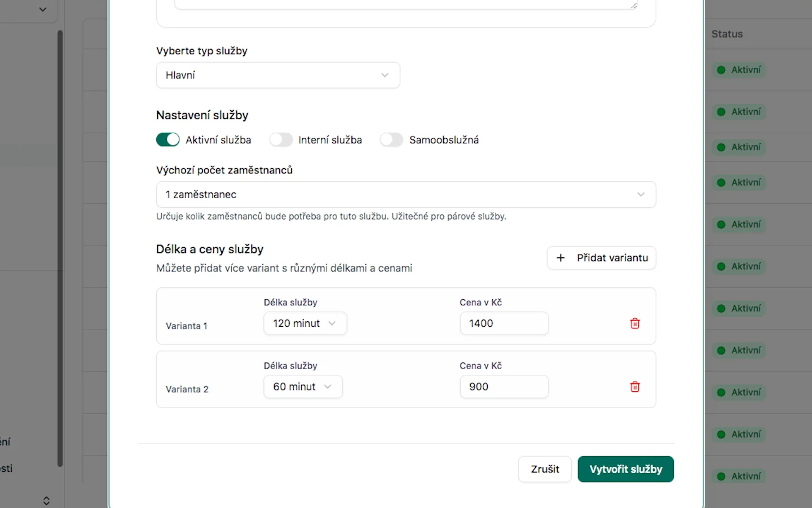Click the price field containing 900

click(x=504, y=387)
